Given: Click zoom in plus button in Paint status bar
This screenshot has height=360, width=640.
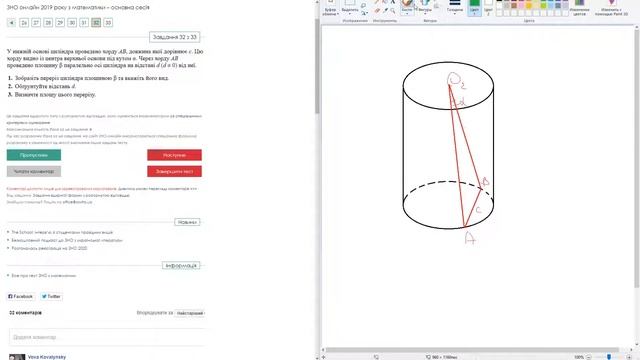Looking at the screenshot, I should 630,357.
